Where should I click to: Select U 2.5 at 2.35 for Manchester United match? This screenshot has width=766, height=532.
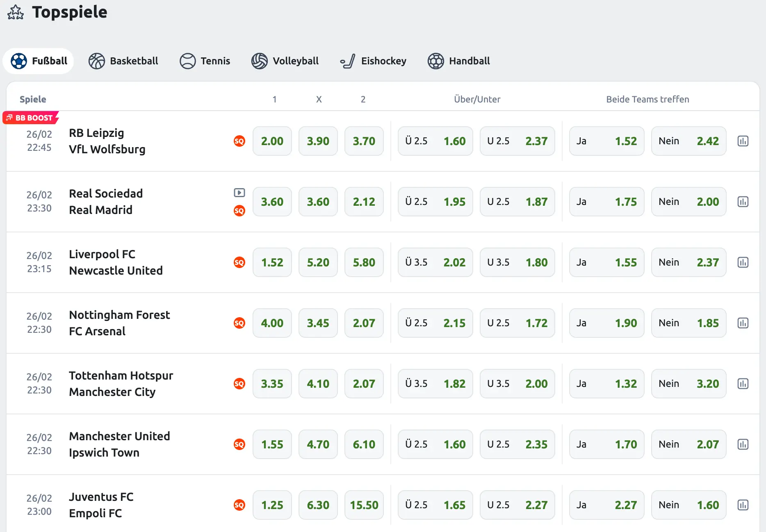tap(518, 444)
